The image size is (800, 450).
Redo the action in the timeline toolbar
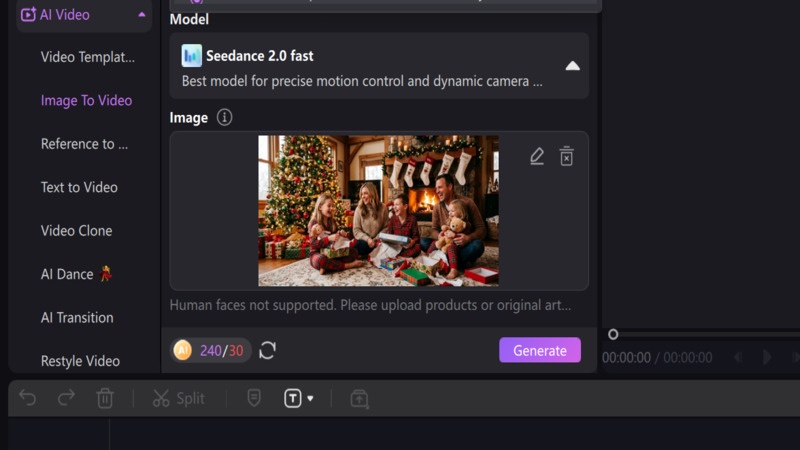click(x=66, y=398)
